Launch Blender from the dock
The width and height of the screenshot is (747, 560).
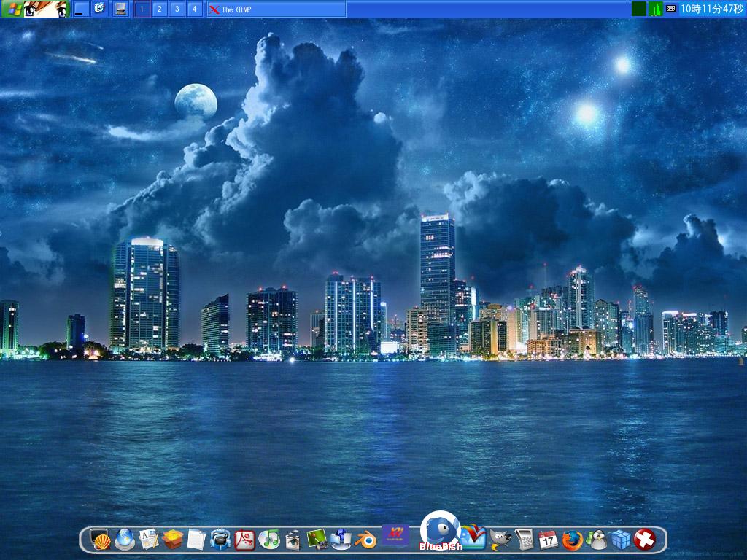(367, 540)
